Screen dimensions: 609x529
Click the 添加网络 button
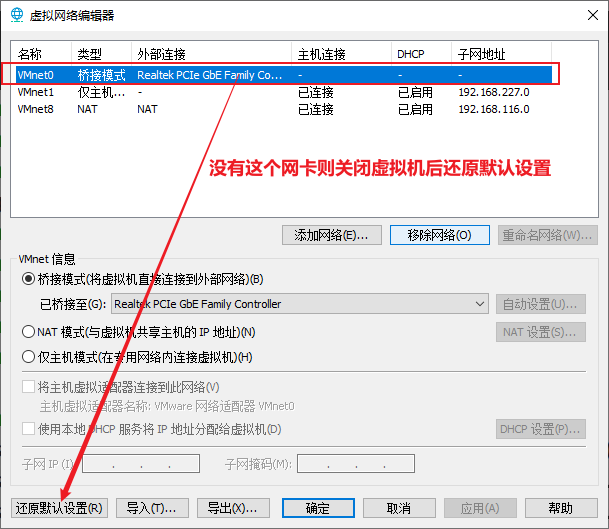[x=332, y=235]
